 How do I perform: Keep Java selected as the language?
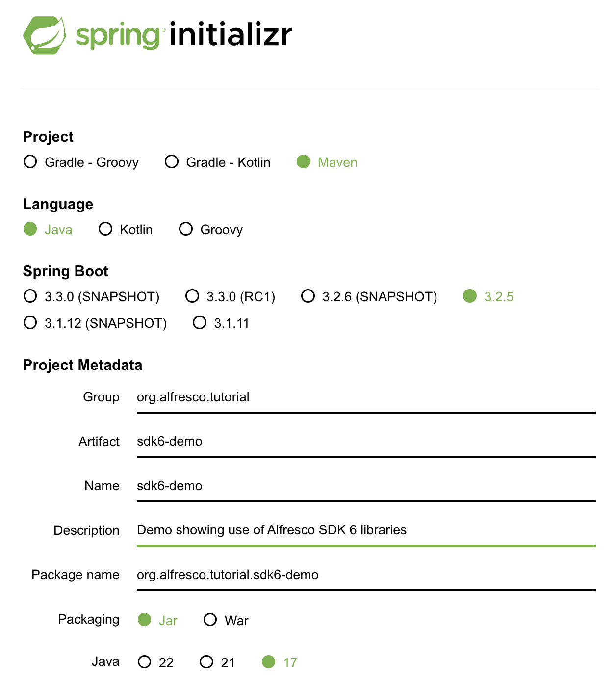[30, 229]
